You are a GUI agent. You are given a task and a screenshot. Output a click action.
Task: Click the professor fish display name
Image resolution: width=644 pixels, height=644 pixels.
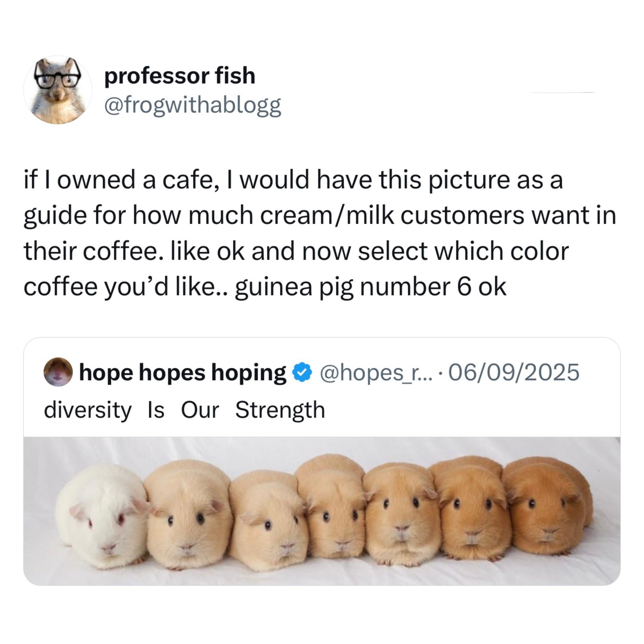click(x=180, y=76)
